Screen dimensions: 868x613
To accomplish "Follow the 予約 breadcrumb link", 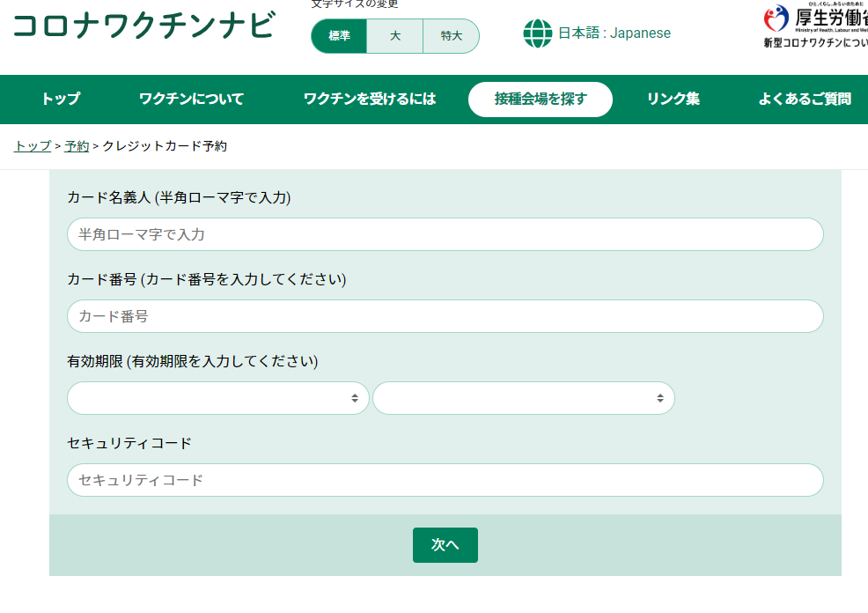I will tap(77, 146).
